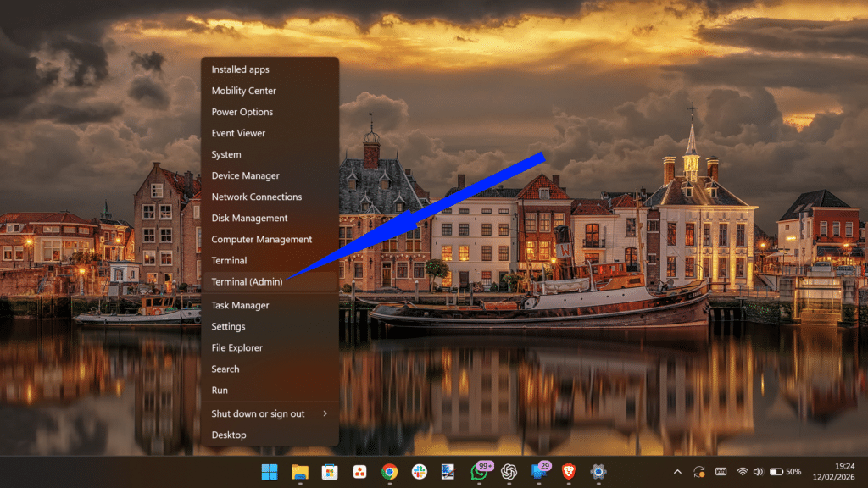Launch Terminal (Admin) from the menu
The width and height of the screenshot is (868, 488).
(x=246, y=281)
